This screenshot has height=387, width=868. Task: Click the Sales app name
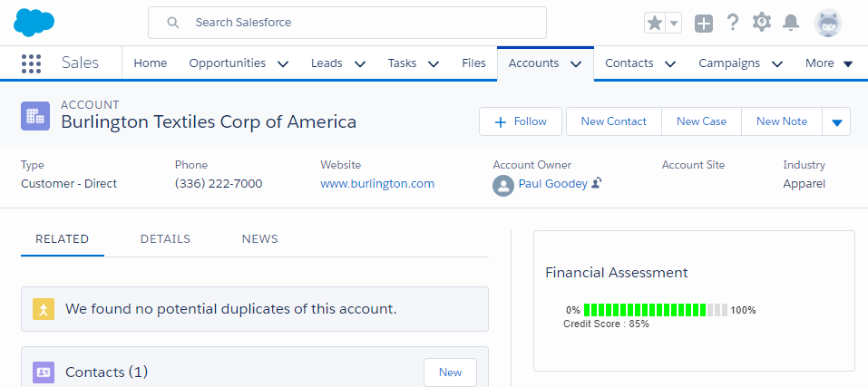(x=80, y=63)
